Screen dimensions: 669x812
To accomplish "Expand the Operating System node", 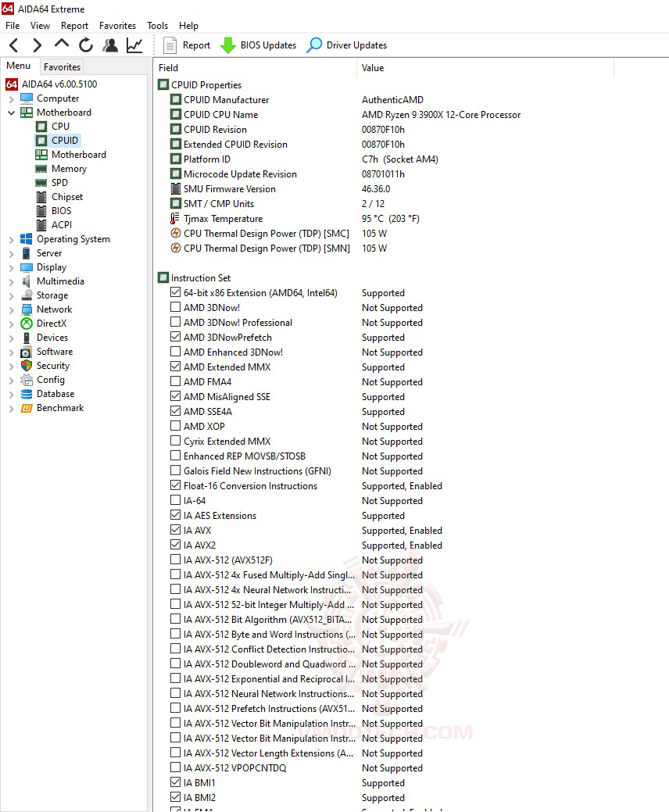I will pos(12,239).
